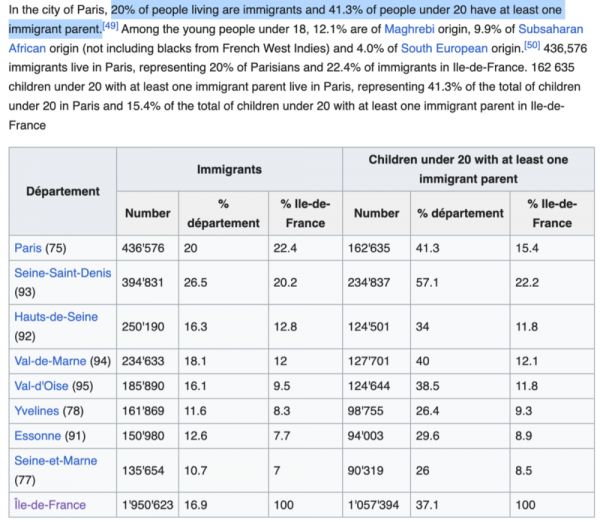Click the Immigrants column group header

click(x=229, y=170)
